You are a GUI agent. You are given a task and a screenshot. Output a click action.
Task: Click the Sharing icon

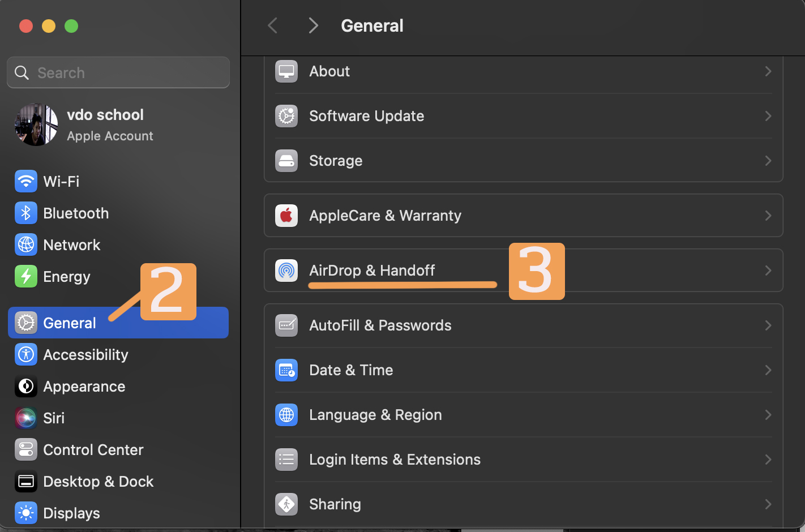tap(286, 504)
